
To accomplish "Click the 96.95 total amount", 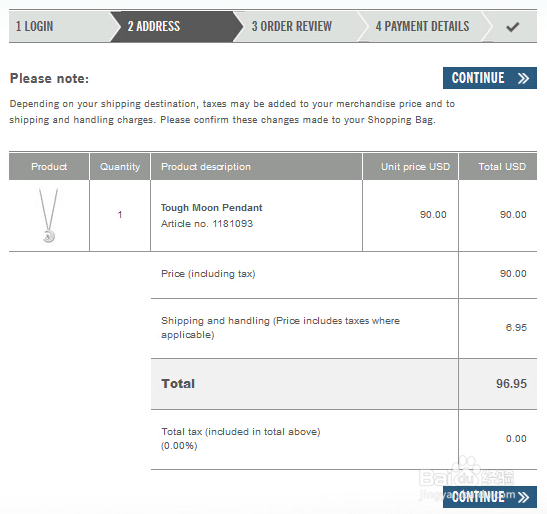I will click(x=511, y=384).
